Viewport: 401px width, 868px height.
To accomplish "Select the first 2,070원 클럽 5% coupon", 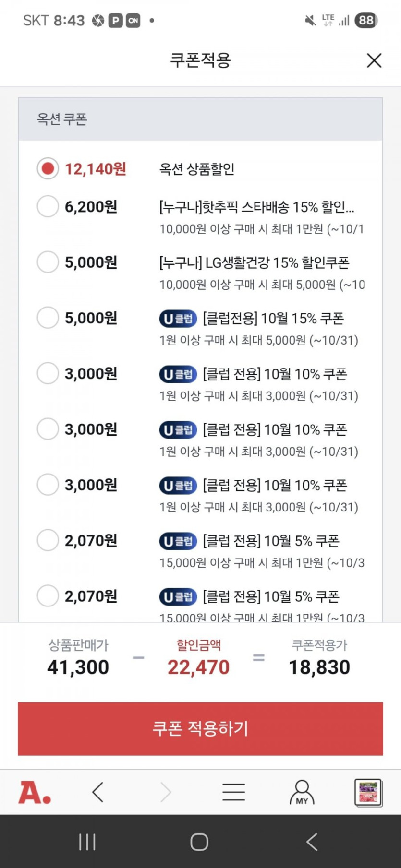I will [48, 540].
